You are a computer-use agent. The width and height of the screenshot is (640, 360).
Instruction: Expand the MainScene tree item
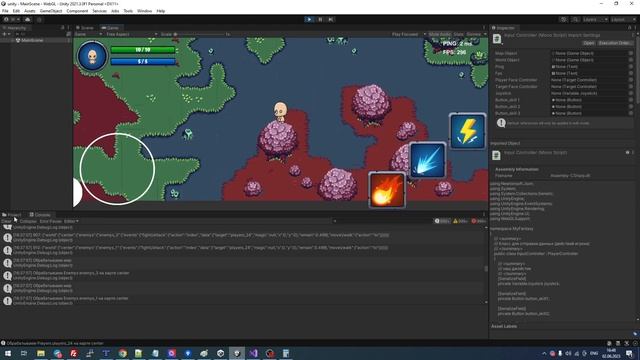[x=13, y=40]
